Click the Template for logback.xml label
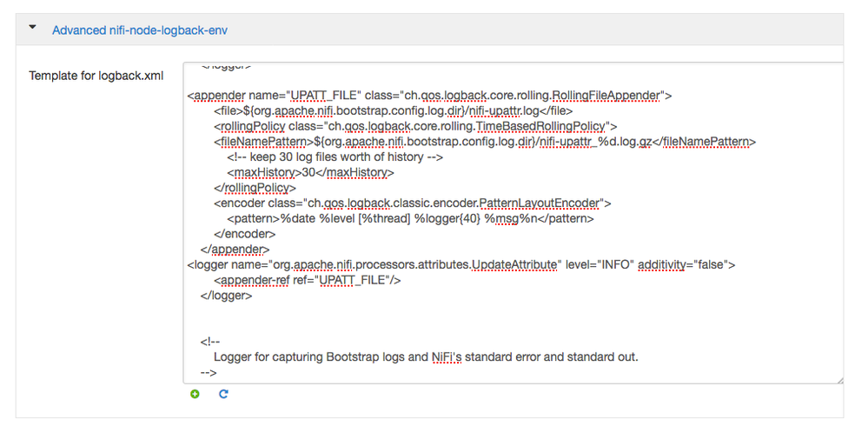The width and height of the screenshot is (868, 433). 96,76
